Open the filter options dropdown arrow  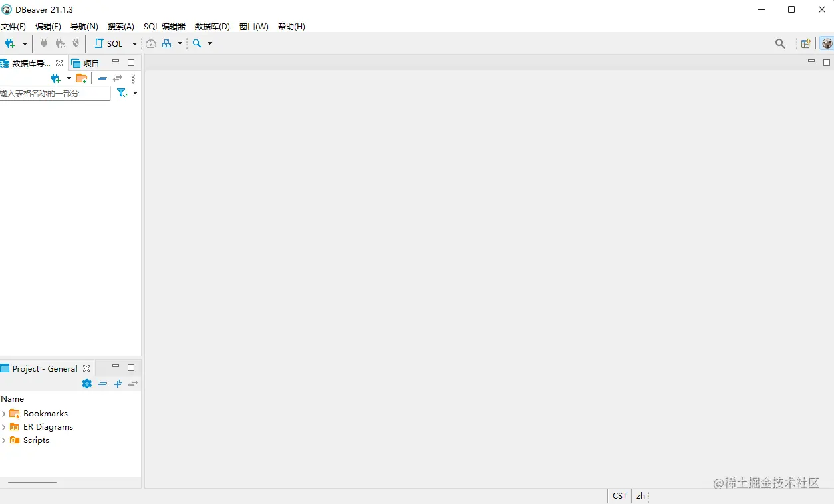pos(135,93)
